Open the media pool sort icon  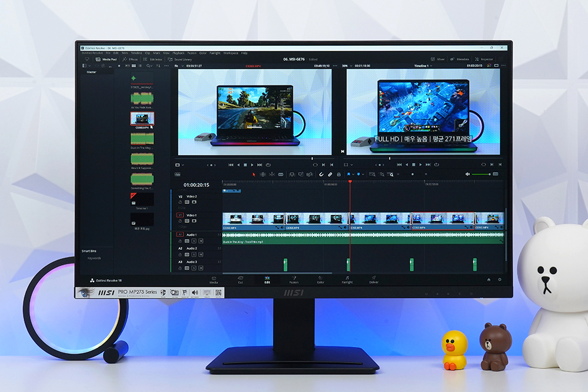pyautogui.click(x=158, y=66)
